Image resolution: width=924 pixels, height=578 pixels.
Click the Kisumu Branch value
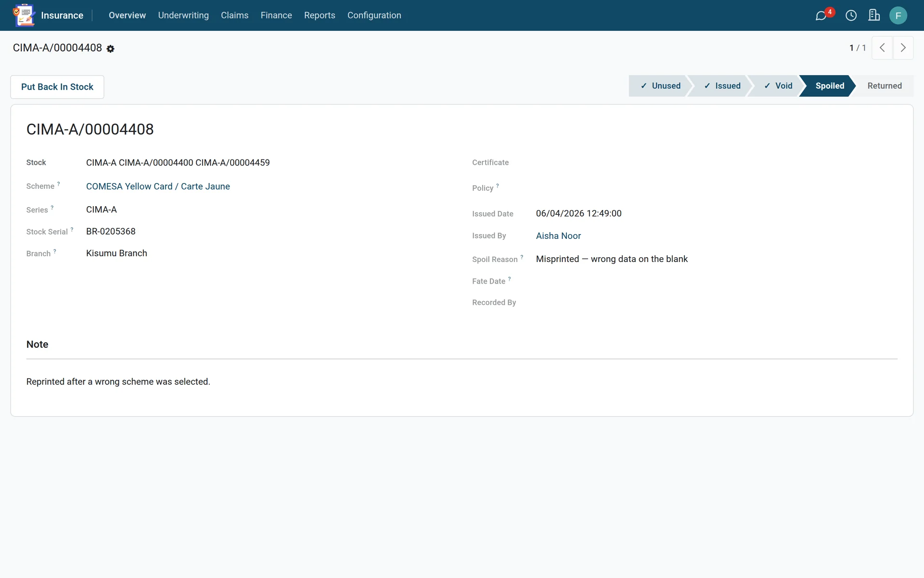116,253
